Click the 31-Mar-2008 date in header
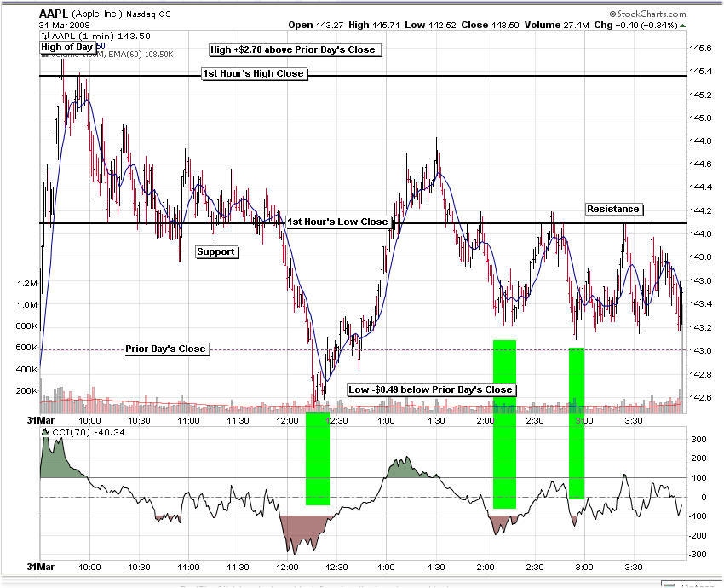Screen dimensions: 724x588 [65, 25]
